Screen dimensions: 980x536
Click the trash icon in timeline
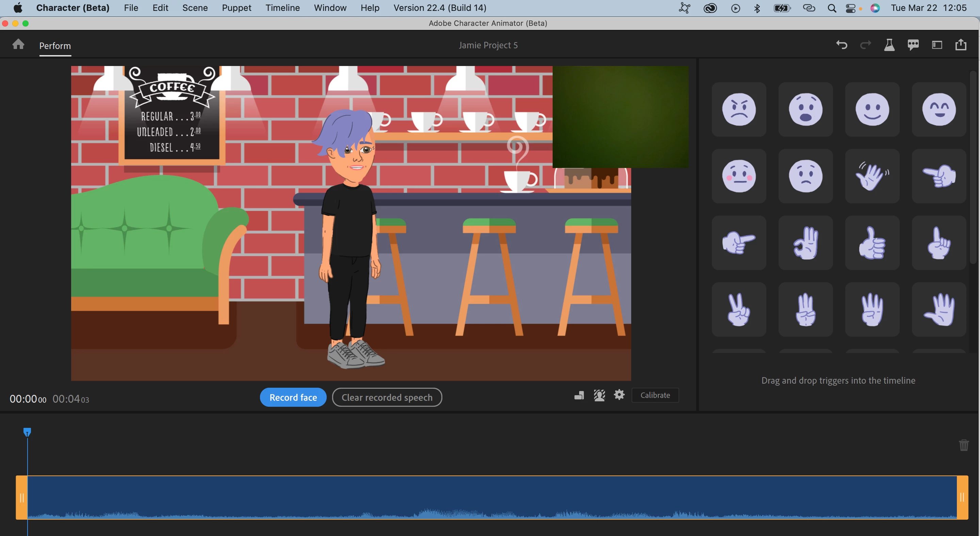point(963,445)
